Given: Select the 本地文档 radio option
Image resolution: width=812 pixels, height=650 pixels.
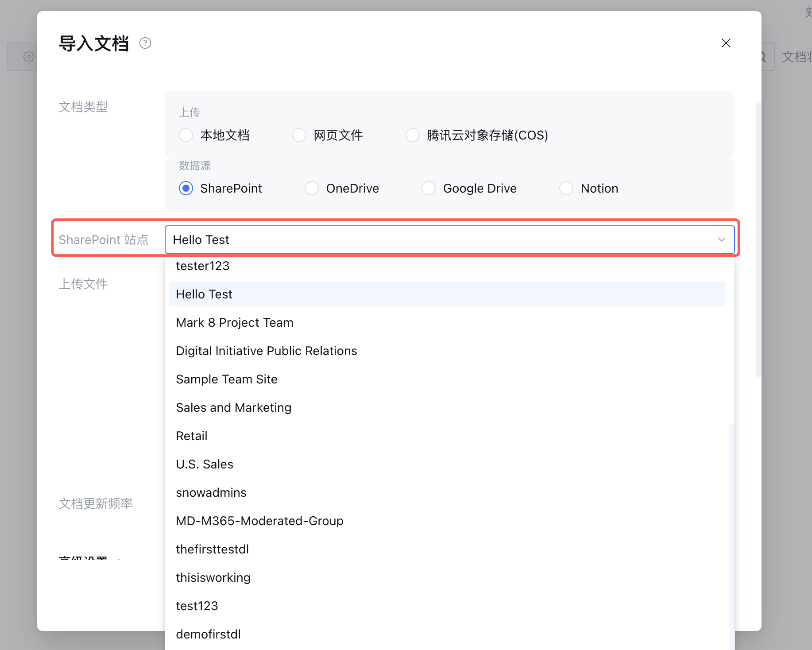Looking at the screenshot, I should pyautogui.click(x=186, y=135).
